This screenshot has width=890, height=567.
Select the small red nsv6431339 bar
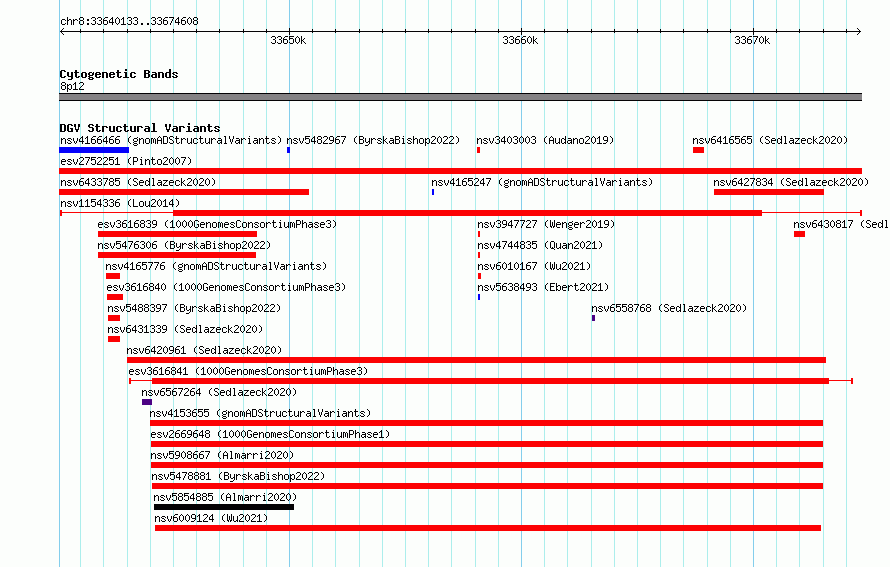click(114, 339)
